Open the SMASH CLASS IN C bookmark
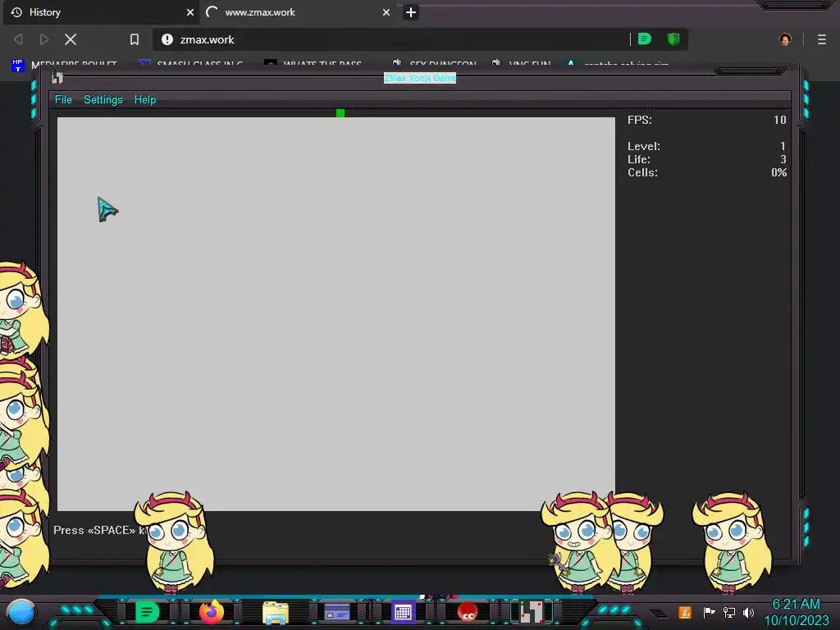This screenshot has width=840, height=630. [190, 65]
